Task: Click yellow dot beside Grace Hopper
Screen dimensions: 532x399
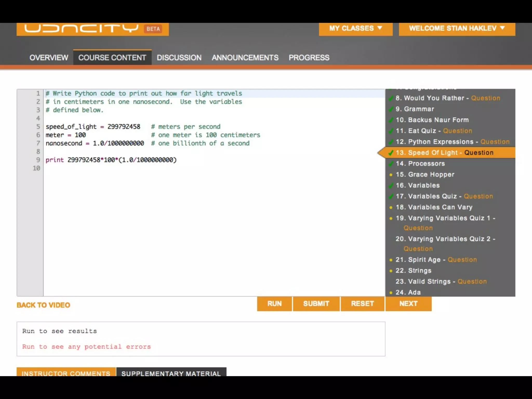Action: pyautogui.click(x=391, y=175)
